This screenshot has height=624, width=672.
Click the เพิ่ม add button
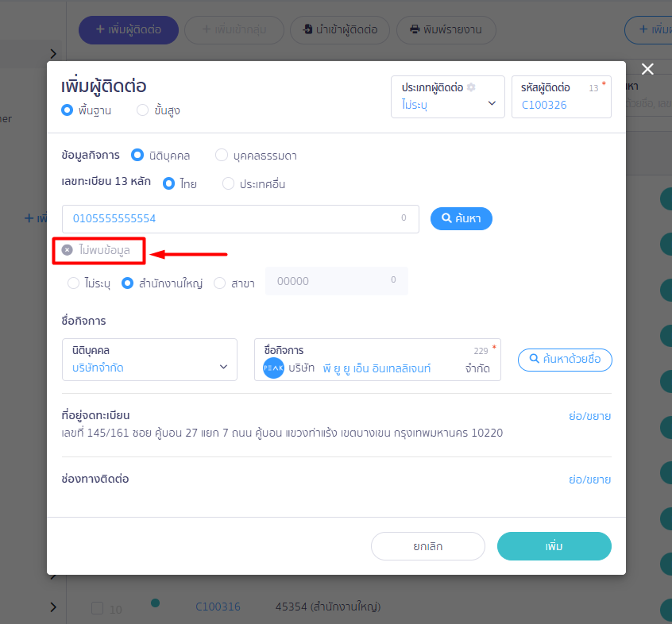(554, 546)
